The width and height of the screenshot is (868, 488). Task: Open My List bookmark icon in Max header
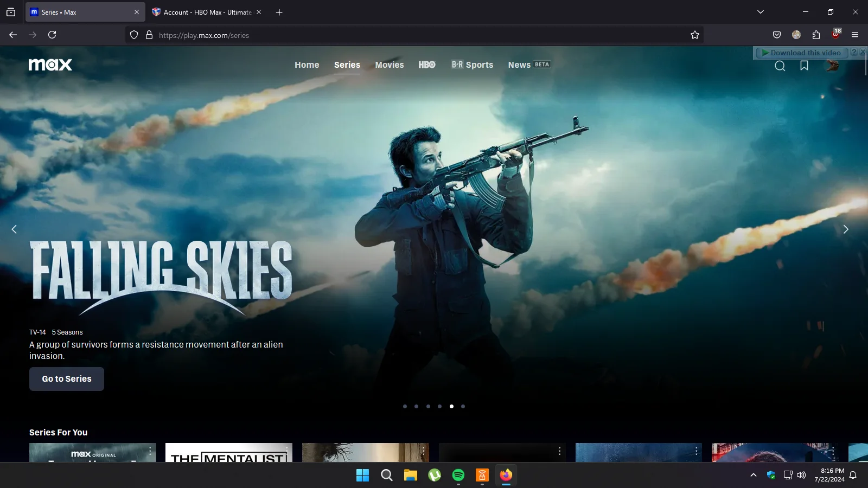tap(804, 66)
